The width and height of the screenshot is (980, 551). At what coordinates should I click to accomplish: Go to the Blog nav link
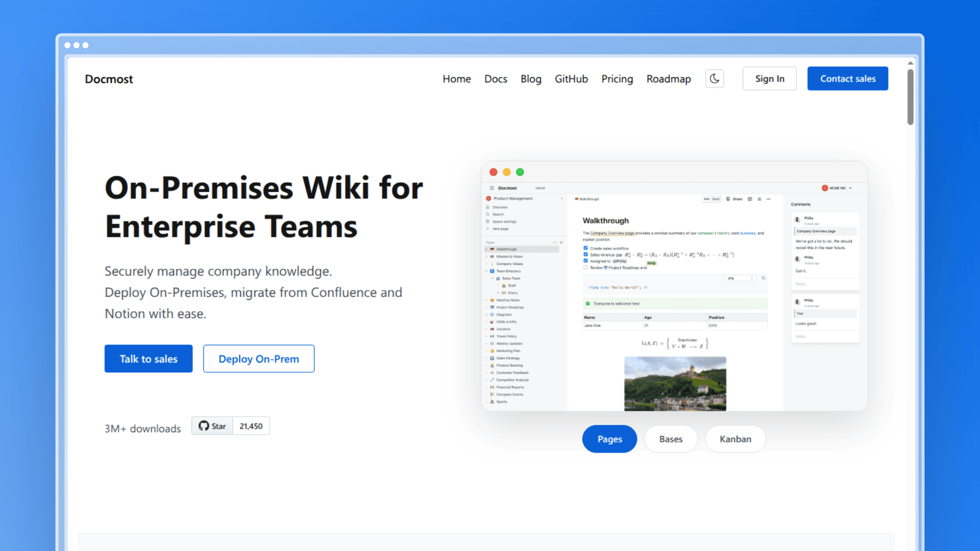(531, 79)
